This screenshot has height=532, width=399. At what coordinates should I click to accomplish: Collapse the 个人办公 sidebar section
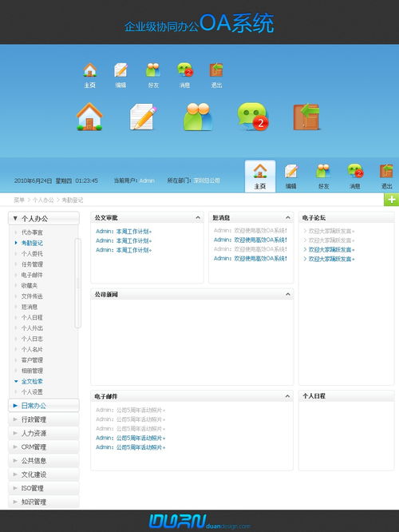coord(44,219)
